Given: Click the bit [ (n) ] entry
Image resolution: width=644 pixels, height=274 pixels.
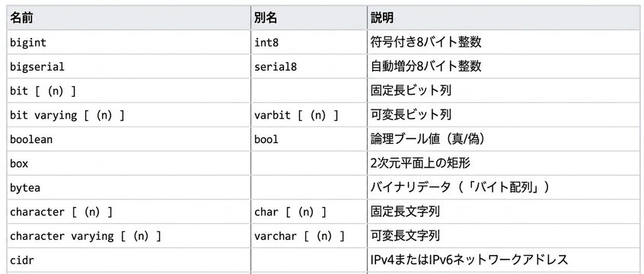Looking at the screenshot, I should point(43,91).
